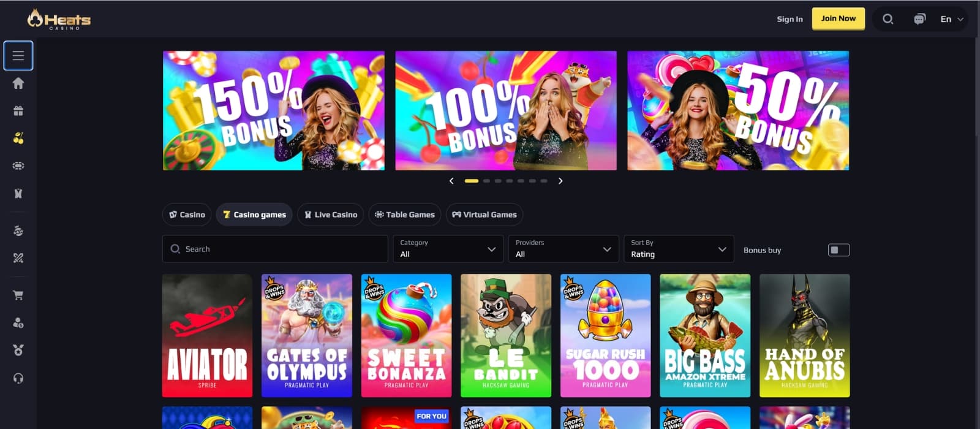Jump to the last carousel dot
The image size is (980, 429).
[544, 181]
